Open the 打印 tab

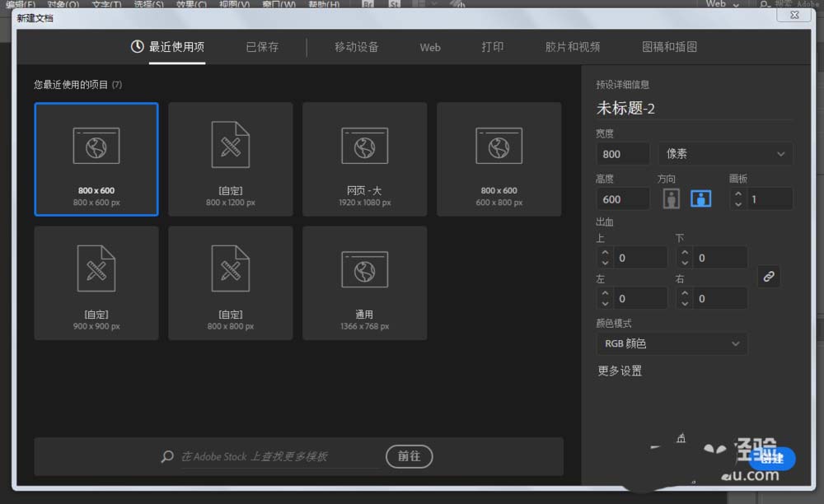point(493,47)
